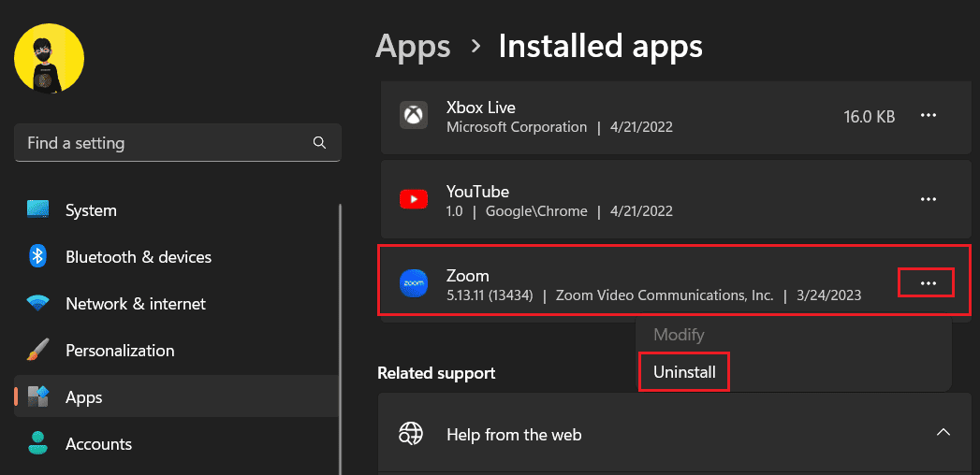Image resolution: width=980 pixels, height=475 pixels.
Task: Click the Network wifi icon
Action: coord(38,304)
